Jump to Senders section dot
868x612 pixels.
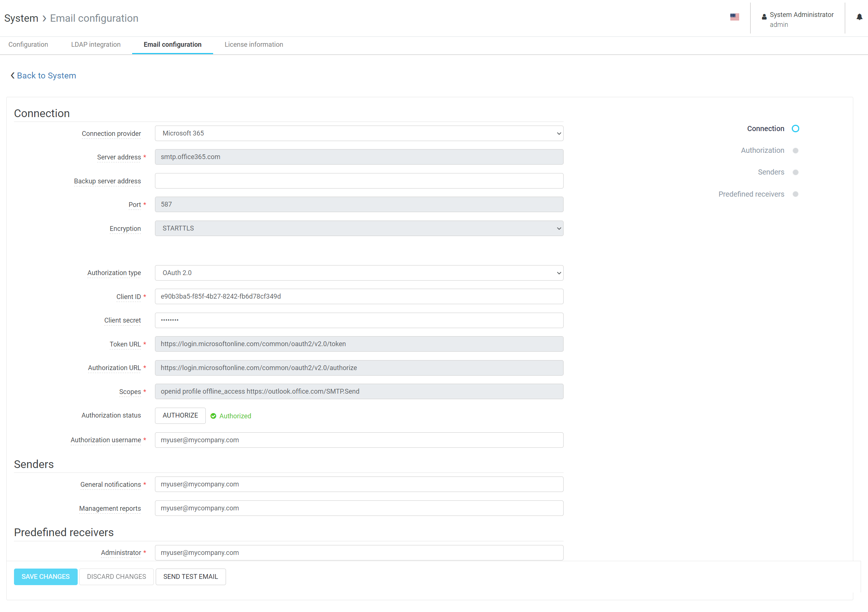coord(795,172)
